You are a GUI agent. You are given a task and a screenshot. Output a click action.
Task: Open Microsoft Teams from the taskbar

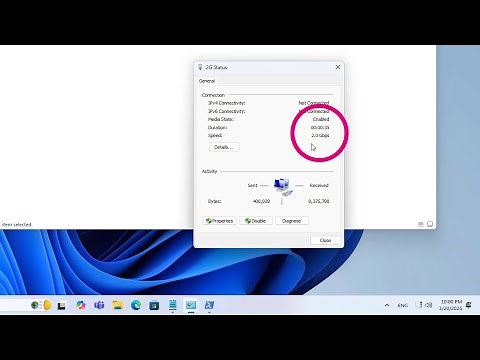[x=99, y=305]
